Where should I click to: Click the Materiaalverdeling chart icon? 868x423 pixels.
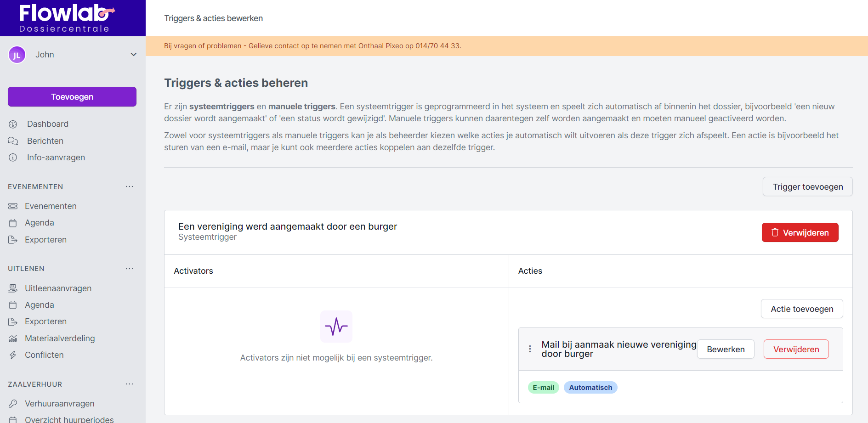tap(13, 338)
